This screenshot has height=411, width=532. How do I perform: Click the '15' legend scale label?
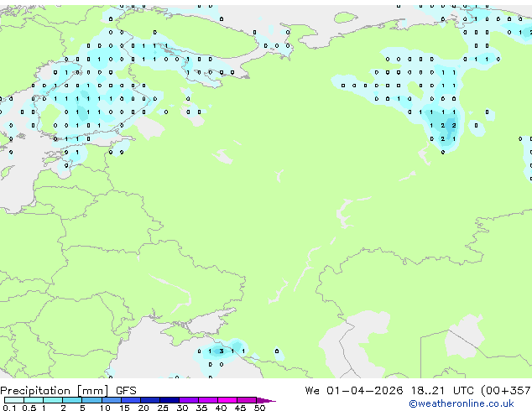(124, 408)
